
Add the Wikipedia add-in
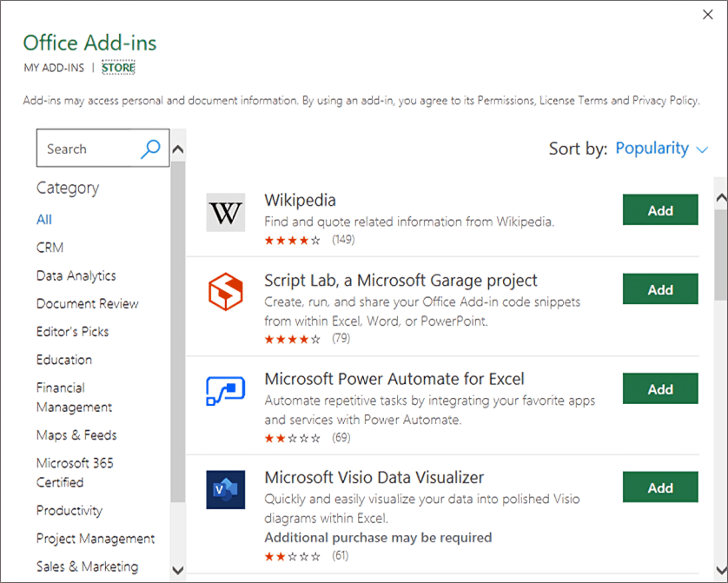pyautogui.click(x=660, y=210)
